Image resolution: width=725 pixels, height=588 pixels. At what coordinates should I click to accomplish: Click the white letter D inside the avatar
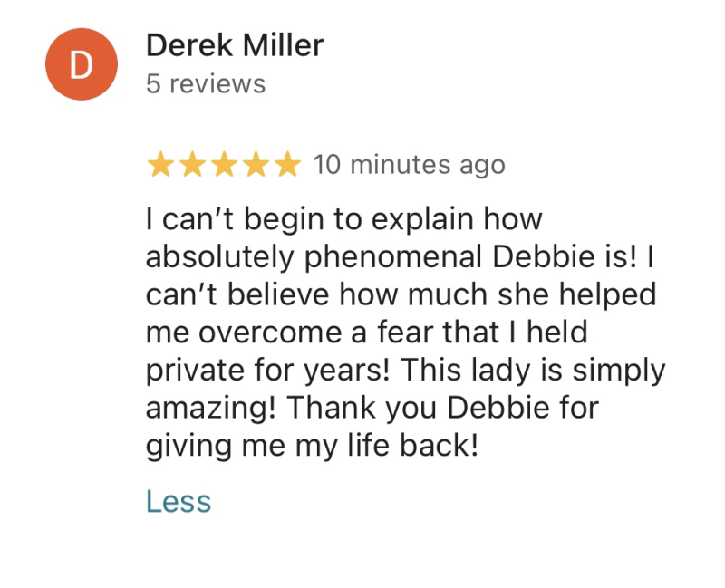tap(82, 65)
